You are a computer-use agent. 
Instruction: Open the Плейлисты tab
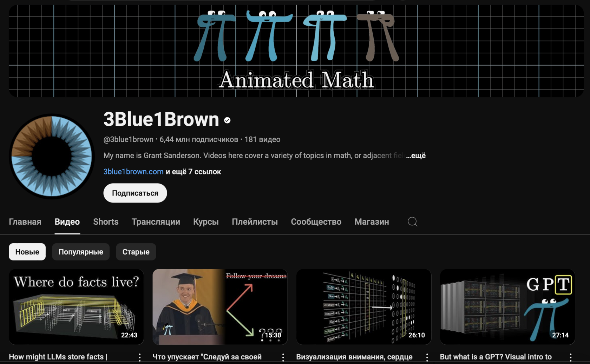255,222
